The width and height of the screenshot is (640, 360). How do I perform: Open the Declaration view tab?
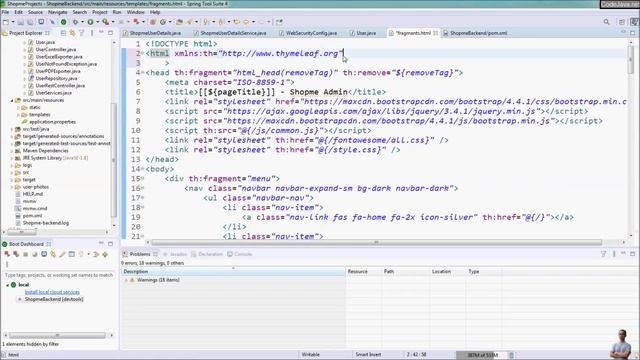coord(210,254)
